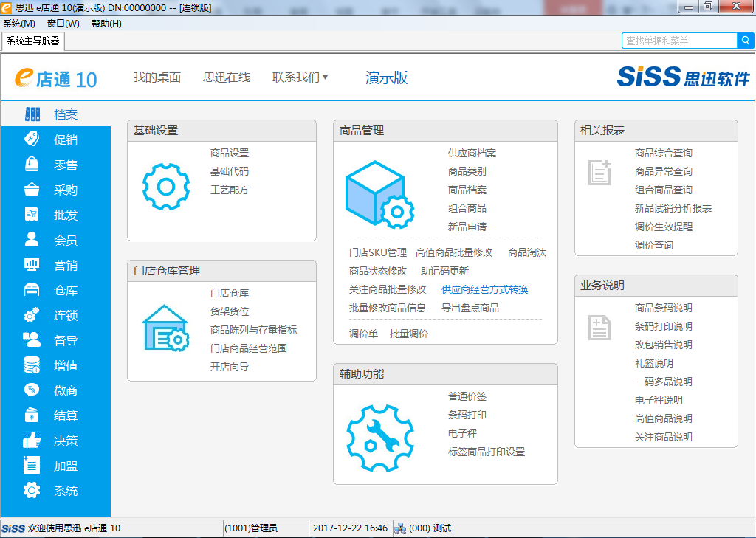Screen dimensions: 756x538
Task: Open the 仓库 warehouse icon in sidebar
Action: (x=32, y=290)
